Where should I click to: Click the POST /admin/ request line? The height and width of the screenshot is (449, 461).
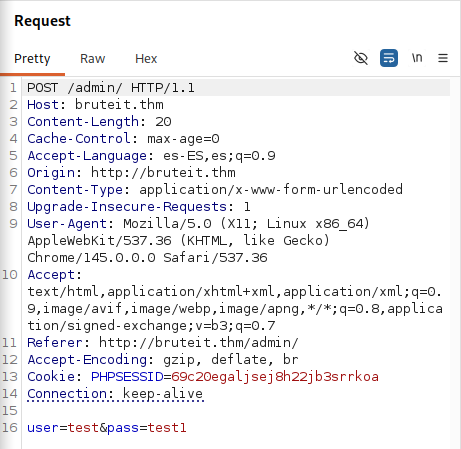111,88
